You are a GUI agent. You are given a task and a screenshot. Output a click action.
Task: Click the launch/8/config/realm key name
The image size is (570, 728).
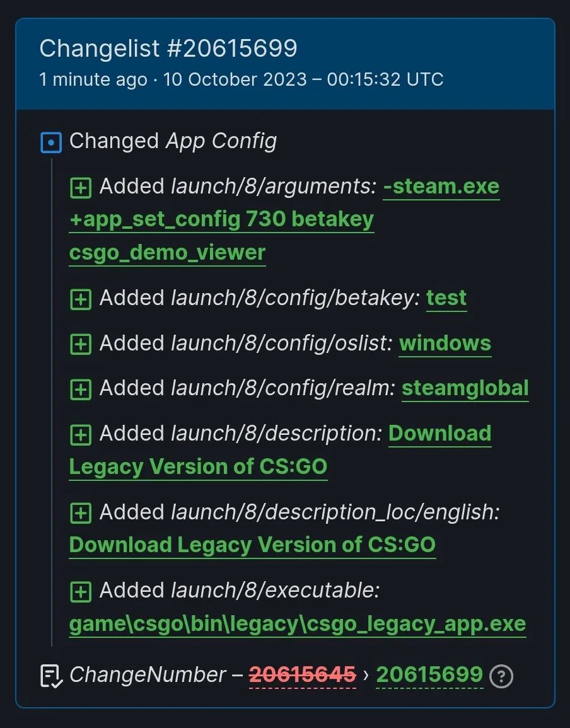[283, 389]
